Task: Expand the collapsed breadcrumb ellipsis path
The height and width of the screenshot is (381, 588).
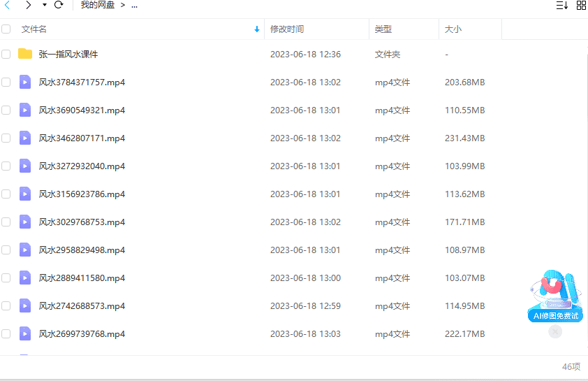Action: (x=134, y=6)
